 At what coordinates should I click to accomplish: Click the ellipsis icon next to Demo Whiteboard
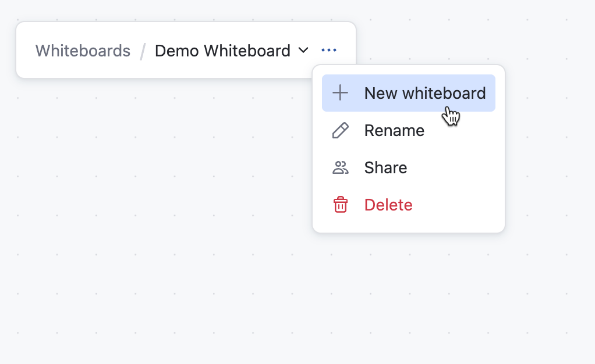click(x=329, y=50)
